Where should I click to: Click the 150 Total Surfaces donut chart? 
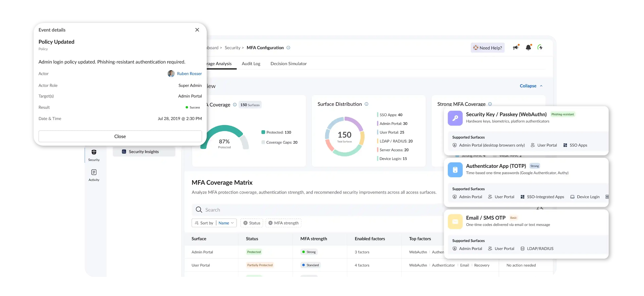[x=344, y=136]
